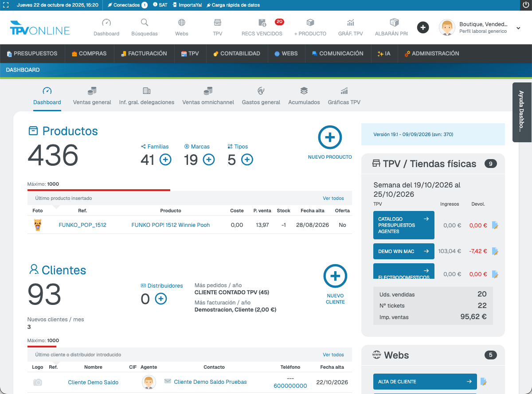Click Ver todos link in Productos section
The width and height of the screenshot is (532, 394).
333,198
